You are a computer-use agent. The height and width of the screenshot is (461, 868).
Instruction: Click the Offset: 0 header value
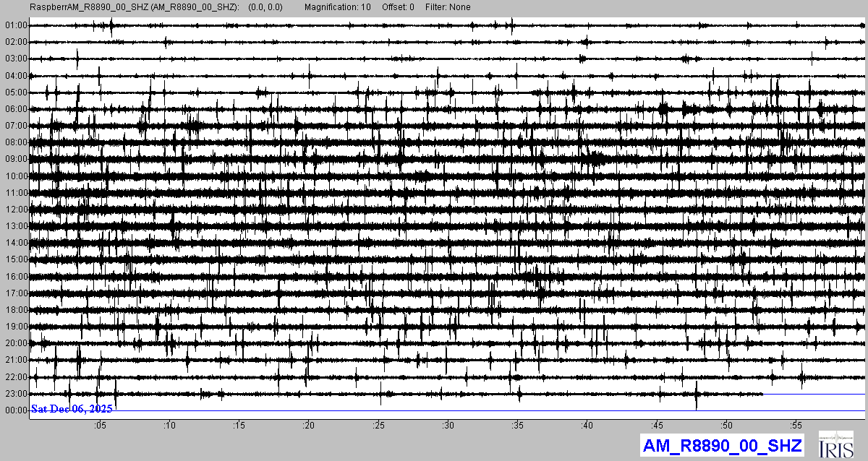pyautogui.click(x=399, y=7)
